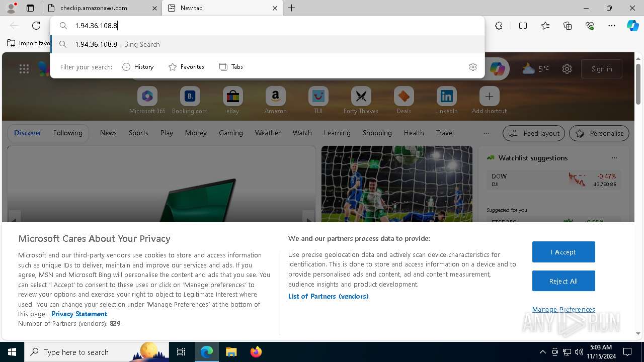Reload the current page
Screen dimensions: 644x362
point(36,26)
